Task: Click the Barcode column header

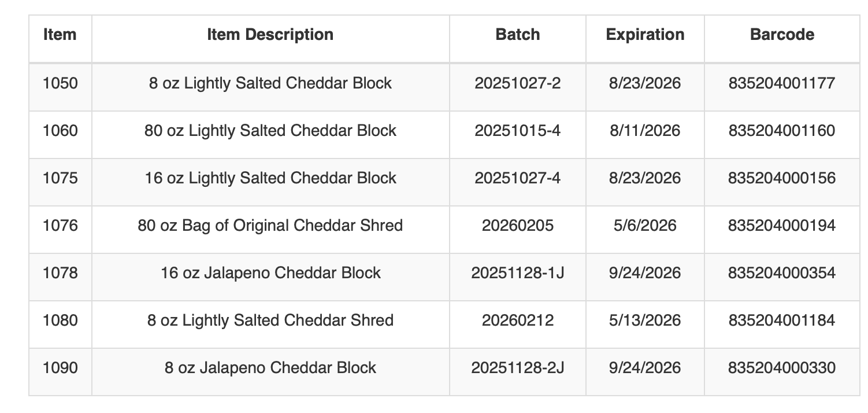Action: tap(782, 35)
